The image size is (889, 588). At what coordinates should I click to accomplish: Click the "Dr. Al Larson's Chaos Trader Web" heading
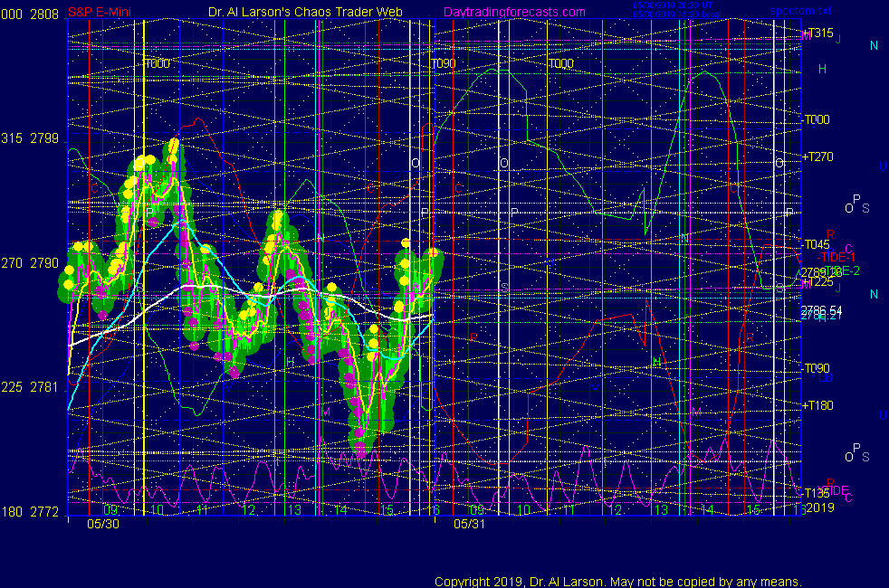(x=305, y=12)
